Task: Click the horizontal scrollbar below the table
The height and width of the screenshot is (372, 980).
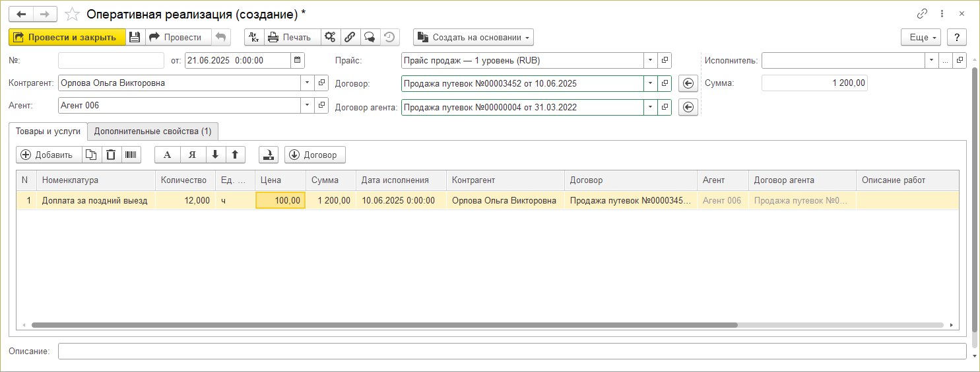Action: click(x=384, y=325)
